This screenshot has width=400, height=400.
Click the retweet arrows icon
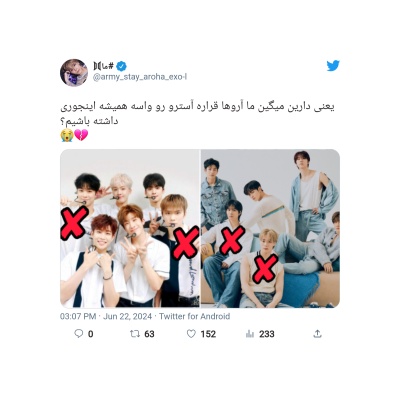point(135,334)
